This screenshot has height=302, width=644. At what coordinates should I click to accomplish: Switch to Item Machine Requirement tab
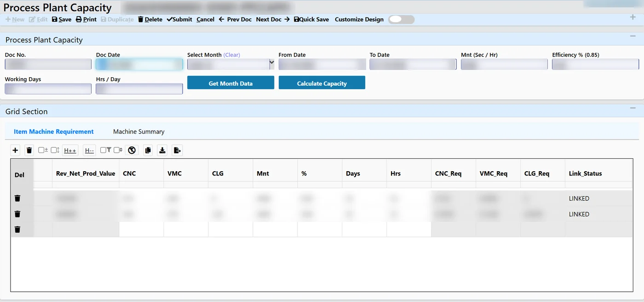pyautogui.click(x=54, y=132)
